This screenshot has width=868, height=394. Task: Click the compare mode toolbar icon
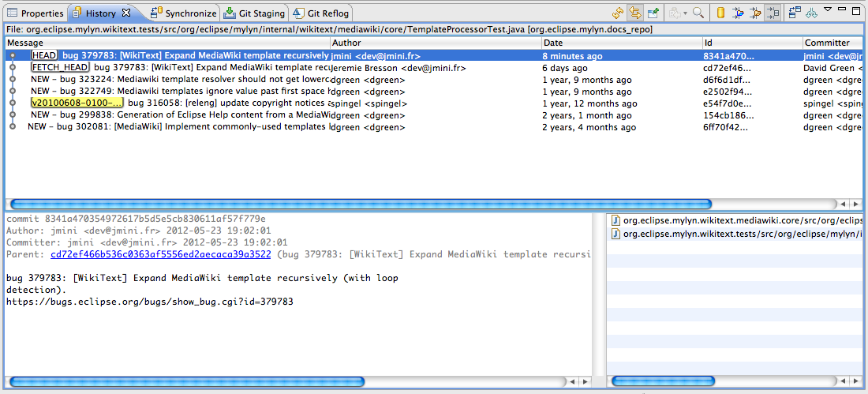(x=795, y=12)
